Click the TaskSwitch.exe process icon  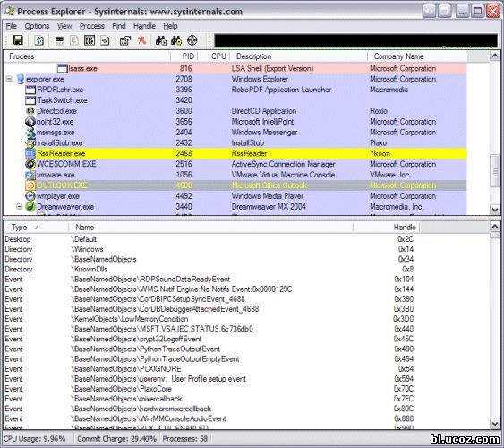pos(30,100)
